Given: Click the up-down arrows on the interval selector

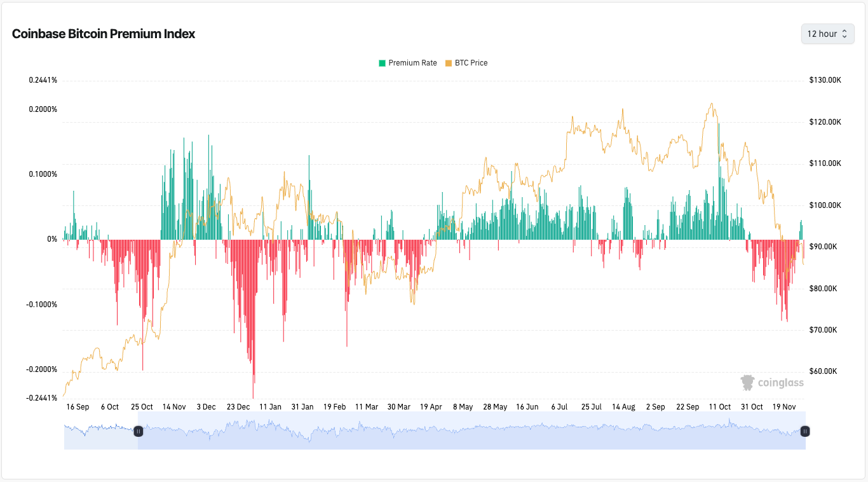Looking at the screenshot, I should pos(844,34).
